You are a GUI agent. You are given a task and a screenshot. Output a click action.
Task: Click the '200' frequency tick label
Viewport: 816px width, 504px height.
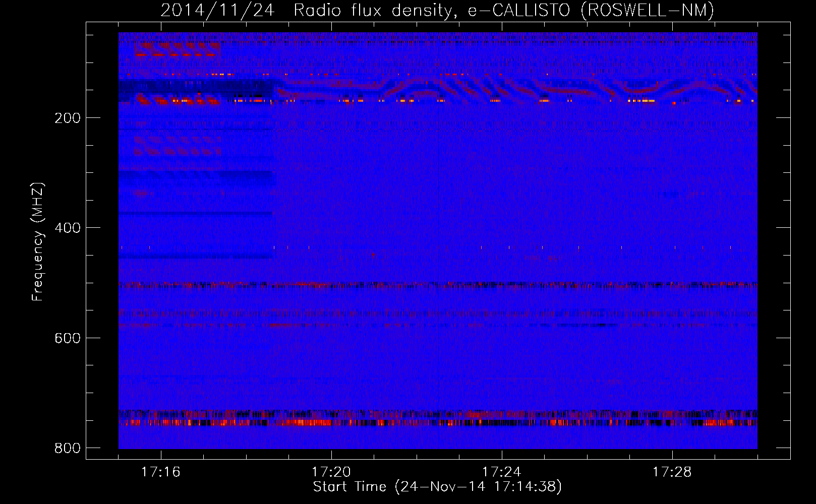pyautogui.click(x=68, y=118)
